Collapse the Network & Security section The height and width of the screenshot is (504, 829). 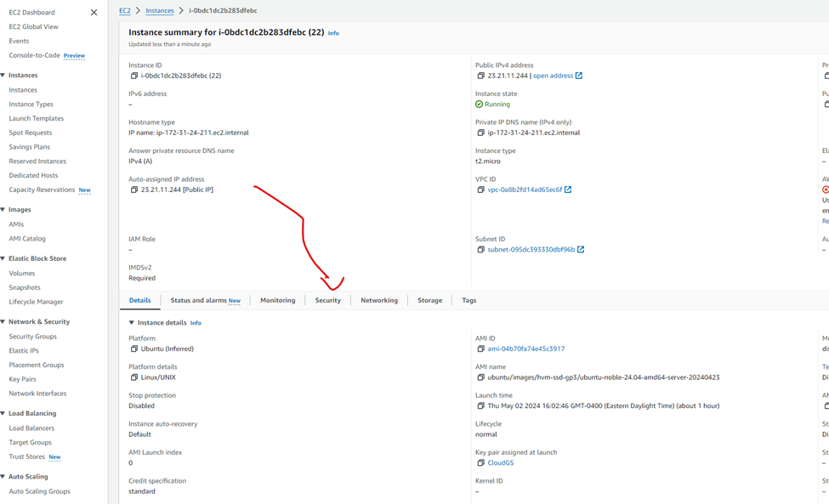pos(3,322)
